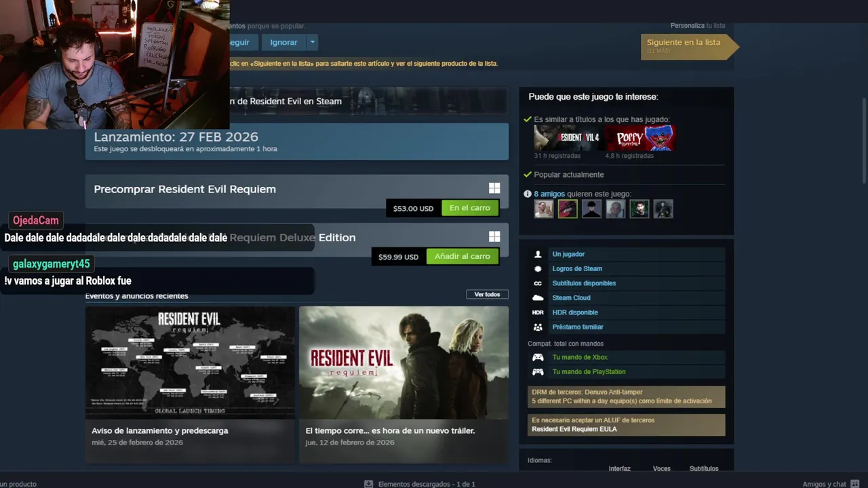Click the Denuvo Anti-tamper DRM notice
The height and width of the screenshot is (488, 868).
627,396
